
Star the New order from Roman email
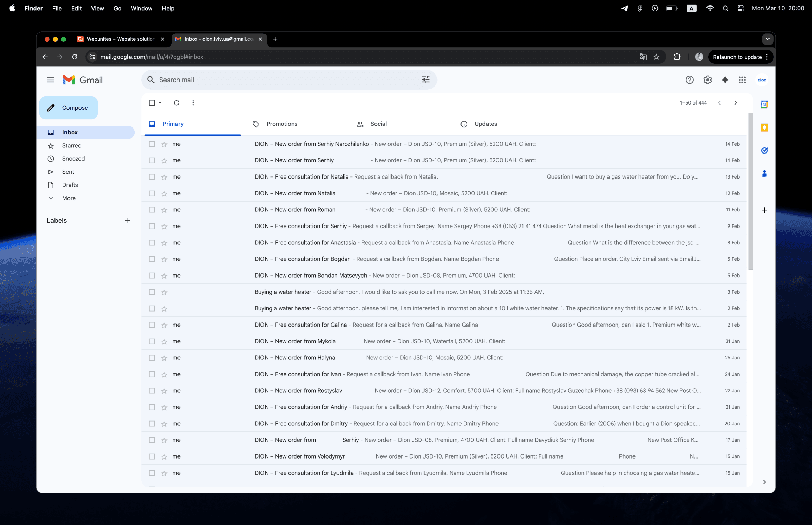tap(164, 210)
